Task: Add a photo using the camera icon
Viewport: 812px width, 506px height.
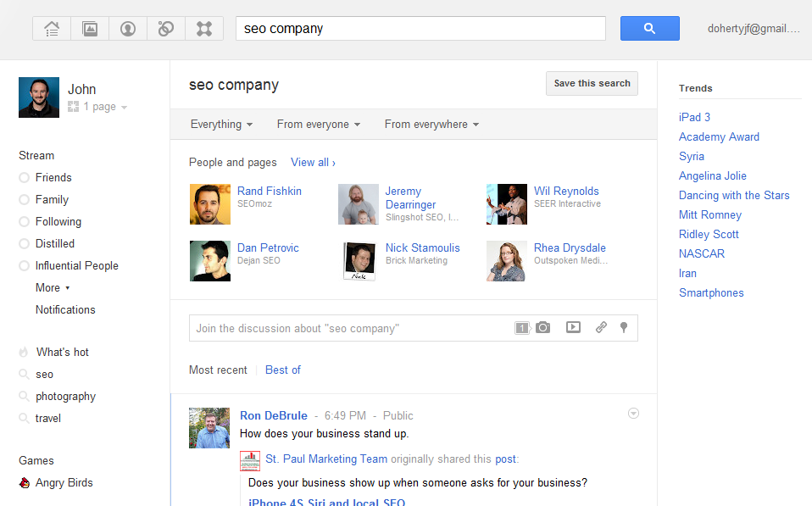Action: pos(542,327)
